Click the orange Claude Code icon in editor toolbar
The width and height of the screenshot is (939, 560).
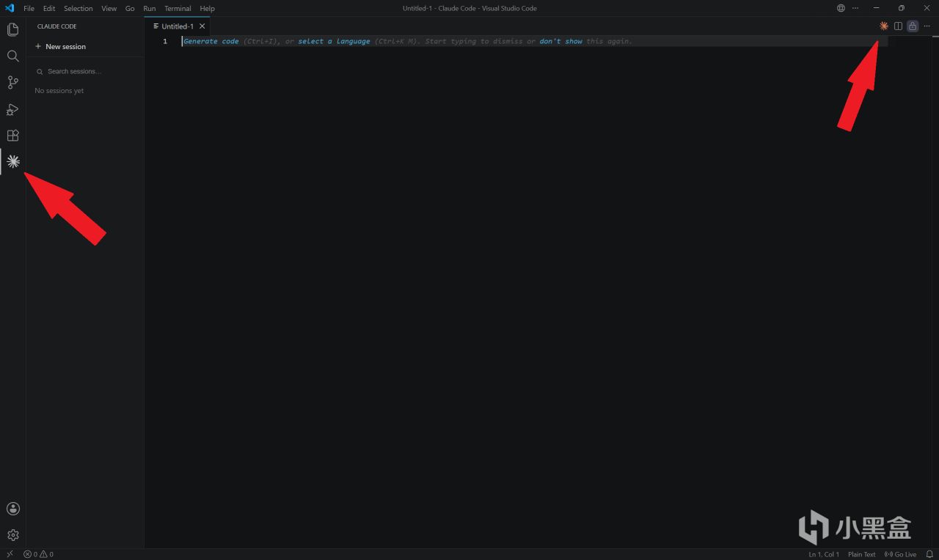884,26
